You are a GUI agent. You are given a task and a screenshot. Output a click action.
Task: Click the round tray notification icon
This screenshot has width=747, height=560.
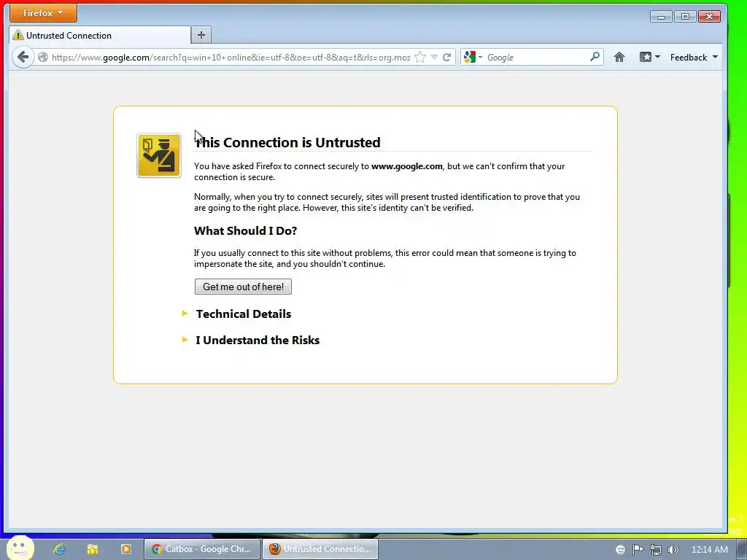[x=620, y=550]
